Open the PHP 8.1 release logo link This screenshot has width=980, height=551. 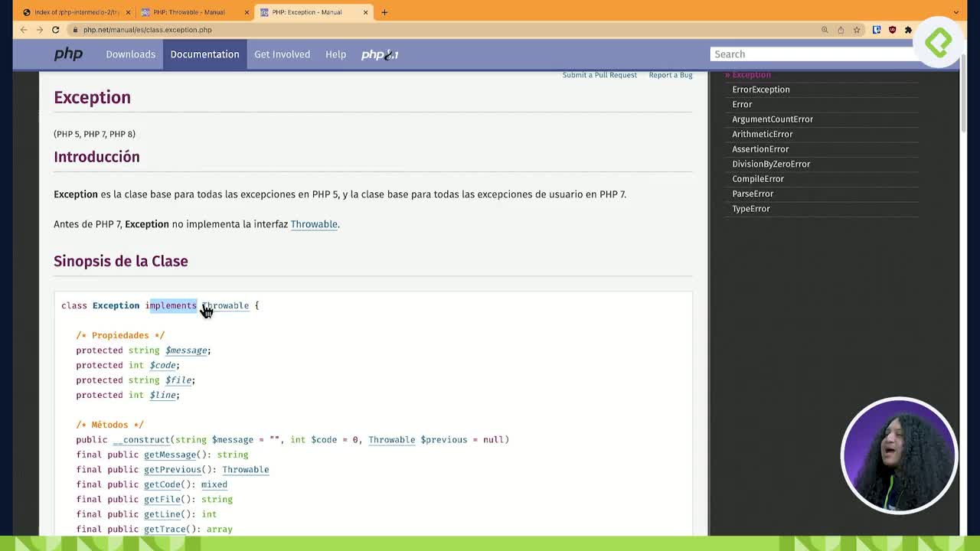[380, 54]
